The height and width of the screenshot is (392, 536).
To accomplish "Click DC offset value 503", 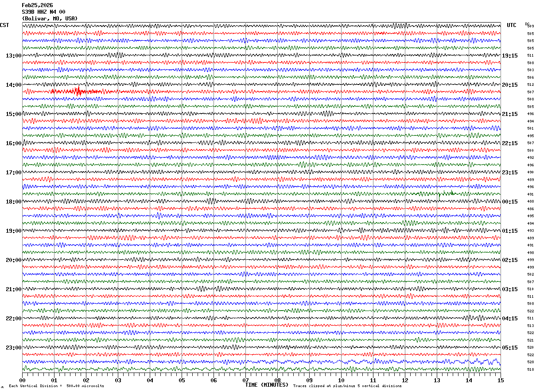I will tap(530, 70).
